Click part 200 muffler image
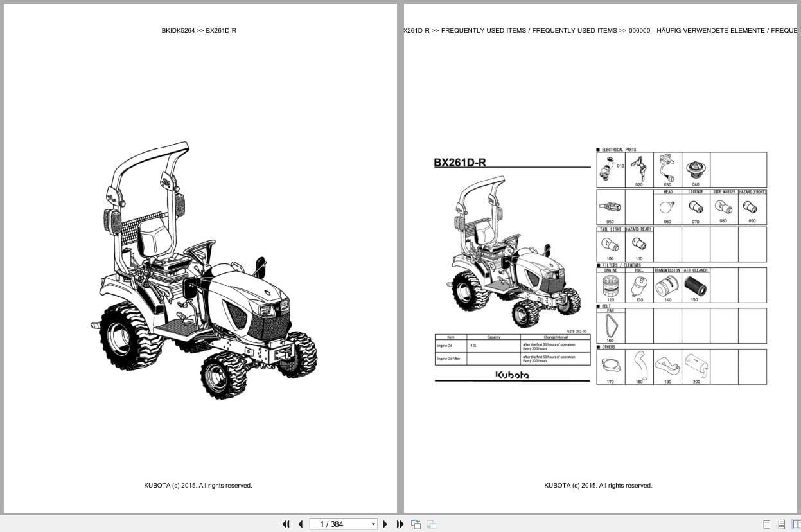 click(x=696, y=366)
